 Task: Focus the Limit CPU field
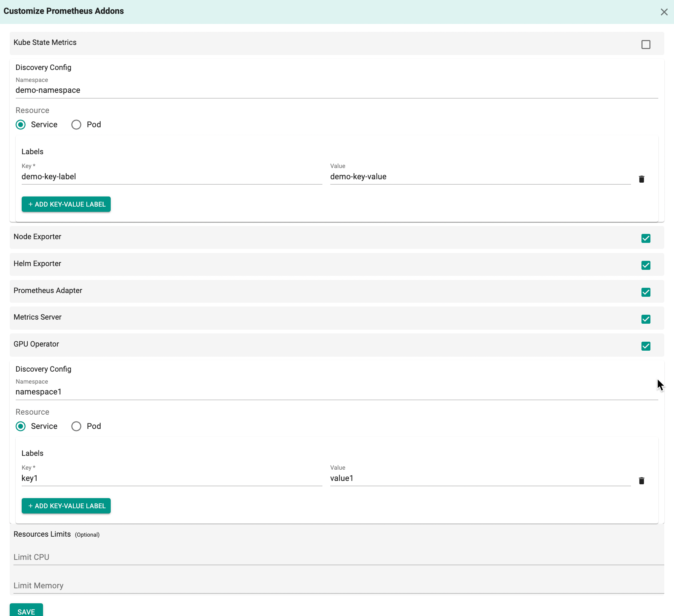pos(338,557)
